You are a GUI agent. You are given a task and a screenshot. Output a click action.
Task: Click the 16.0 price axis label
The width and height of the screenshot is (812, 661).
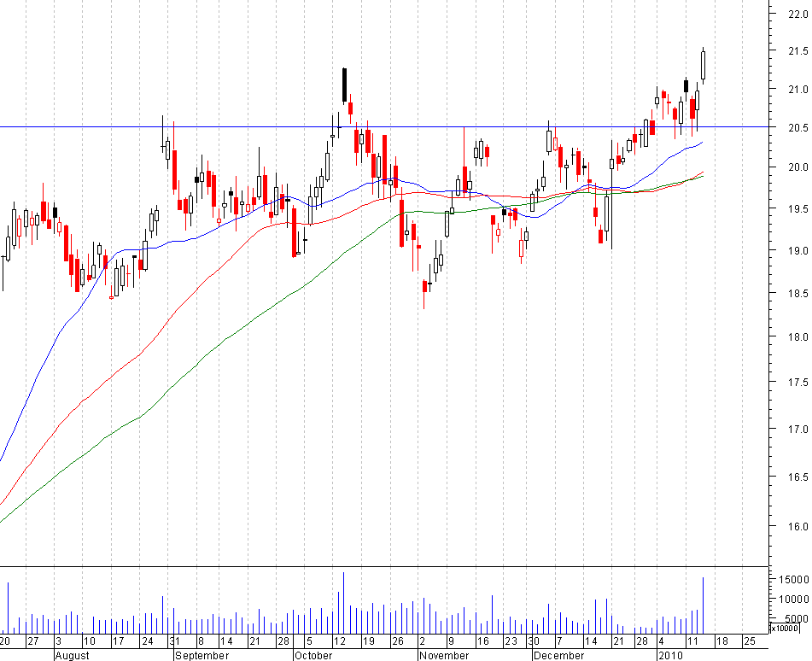coord(798,526)
